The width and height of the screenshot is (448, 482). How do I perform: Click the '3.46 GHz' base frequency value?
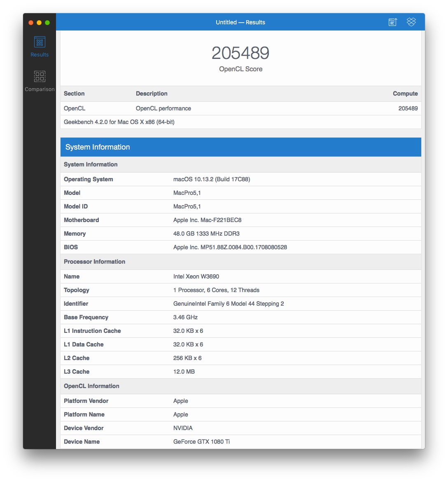185,317
